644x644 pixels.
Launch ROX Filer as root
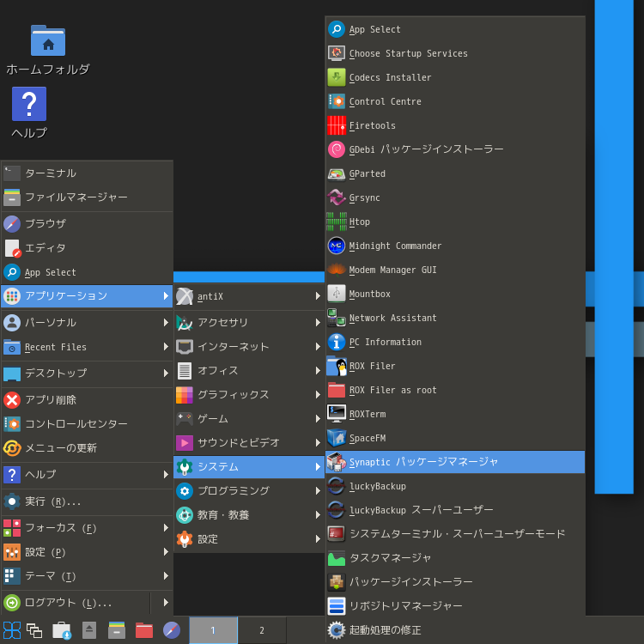455,390
